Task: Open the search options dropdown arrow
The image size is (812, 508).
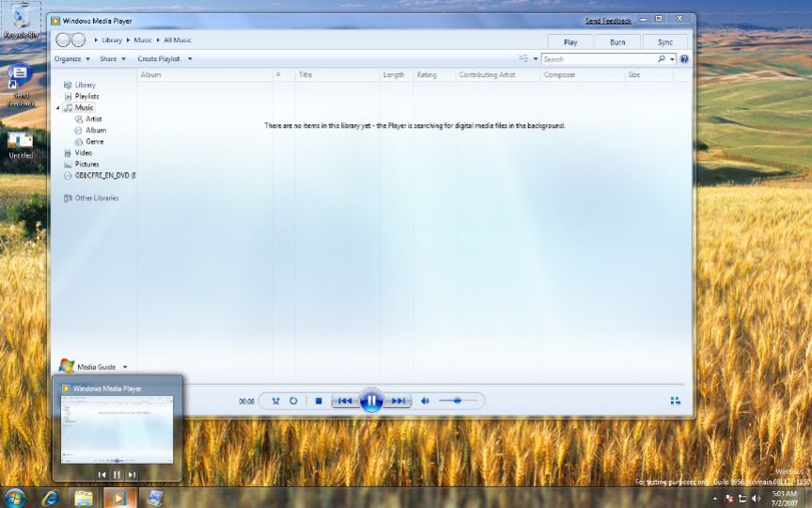Action: (672, 59)
